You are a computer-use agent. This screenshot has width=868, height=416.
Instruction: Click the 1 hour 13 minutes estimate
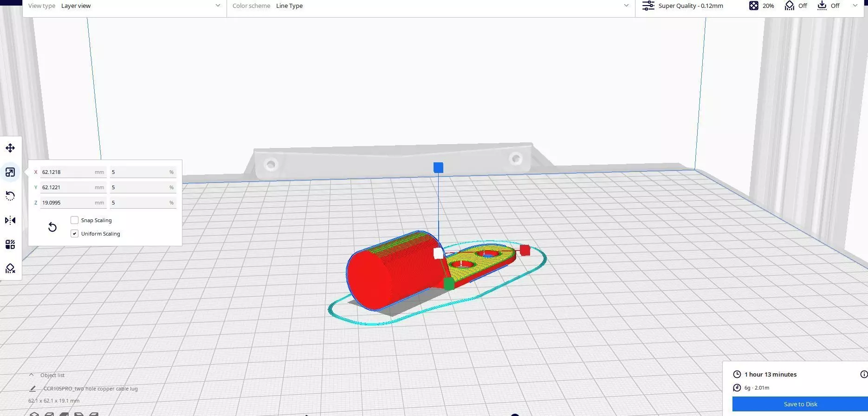[x=771, y=374]
